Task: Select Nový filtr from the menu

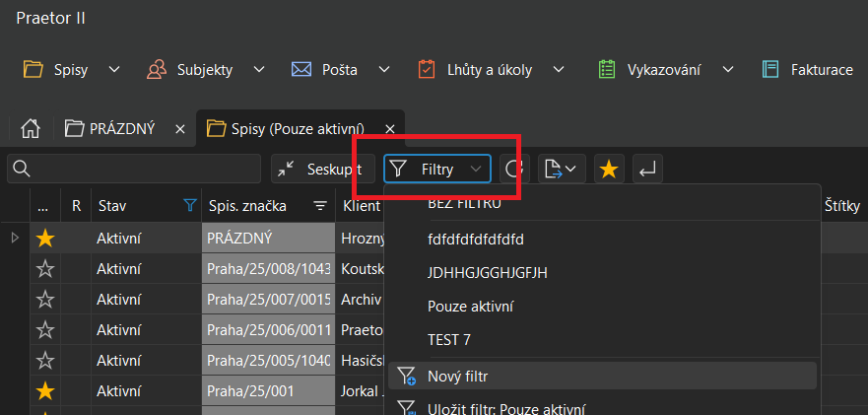Action: click(457, 376)
